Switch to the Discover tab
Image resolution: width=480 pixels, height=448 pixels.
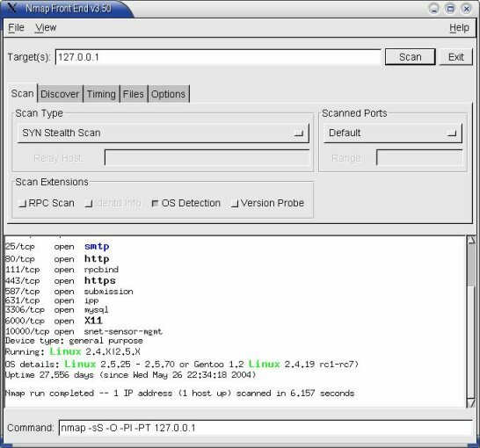(x=60, y=94)
